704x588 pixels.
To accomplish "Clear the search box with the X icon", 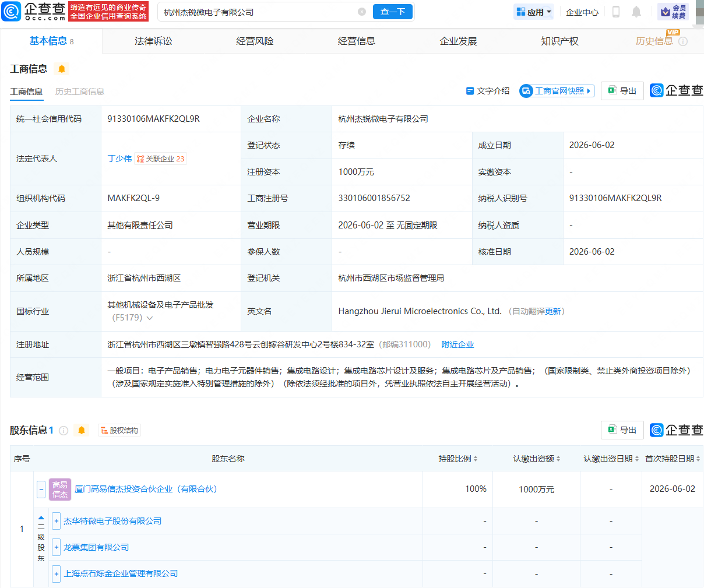I will 362,12.
